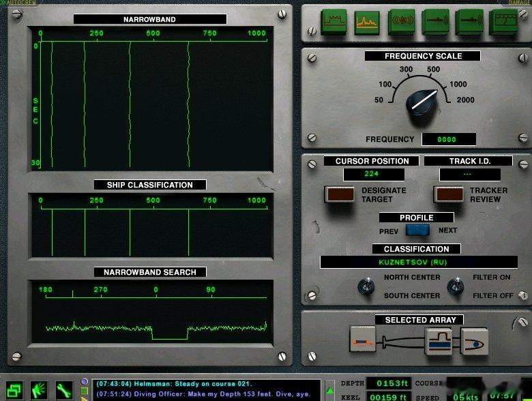
Task: Click Diving Officer message Make my Depth 153
Action: (203, 394)
